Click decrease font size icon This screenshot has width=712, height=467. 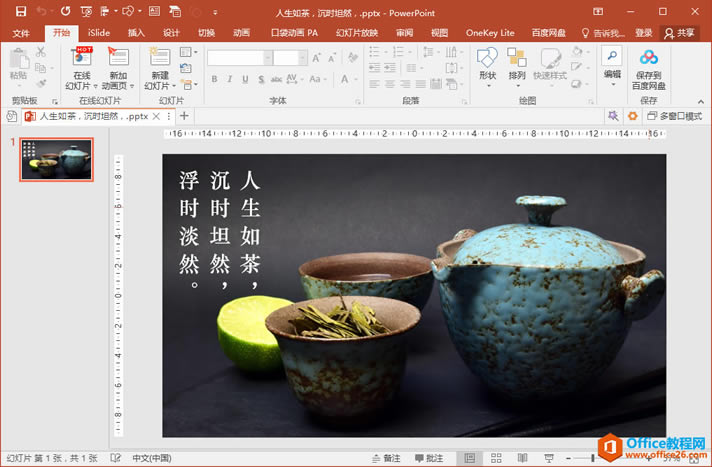(x=332, y=58)
